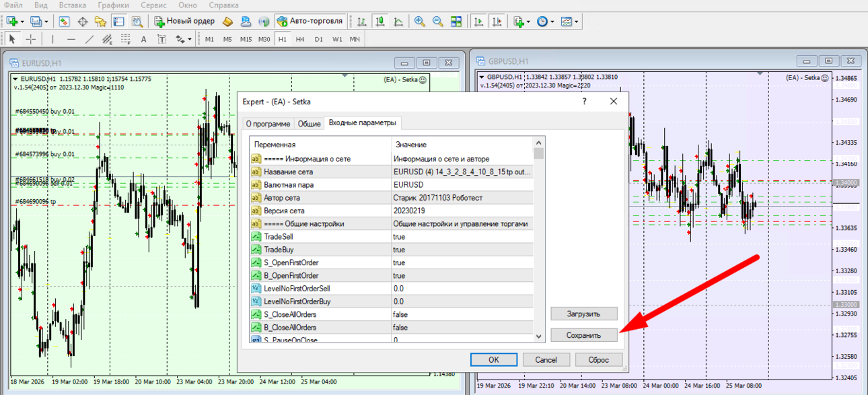Switch to the H4 timeframe
This screenshot has height=395, width=868.
[x=300, y=39]
